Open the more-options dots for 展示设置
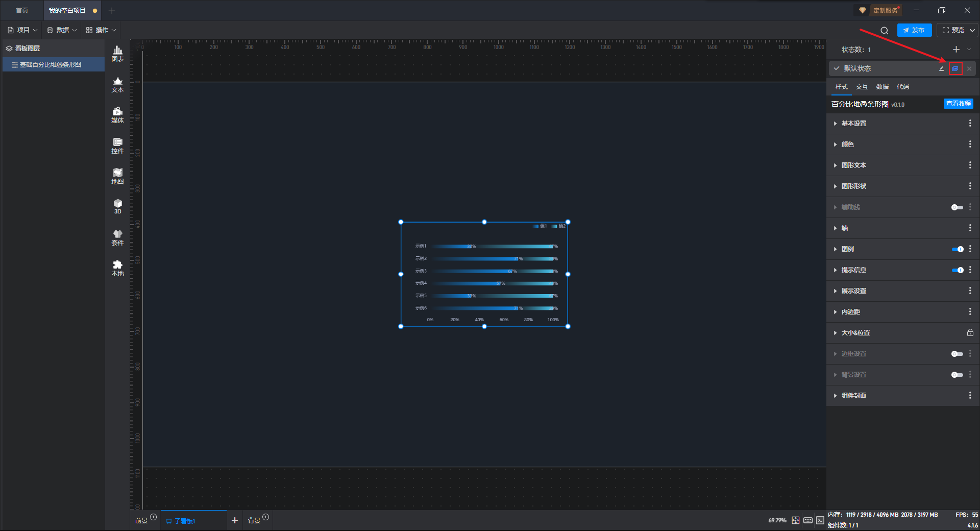The height and width of the screenshot is (531, 980). 970,291
